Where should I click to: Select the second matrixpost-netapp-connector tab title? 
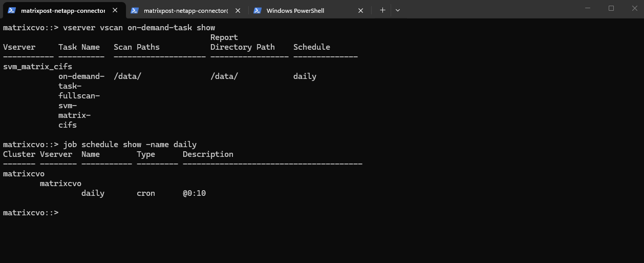(185, 10)
